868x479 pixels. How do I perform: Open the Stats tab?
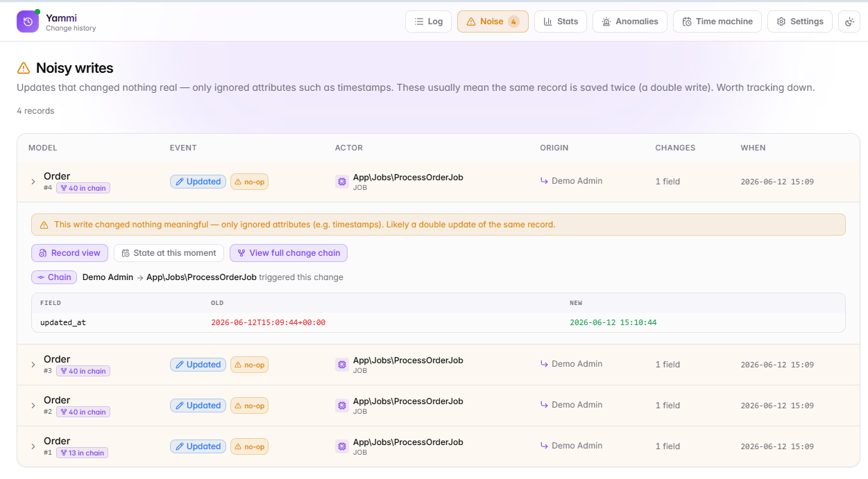pos(561,21)
